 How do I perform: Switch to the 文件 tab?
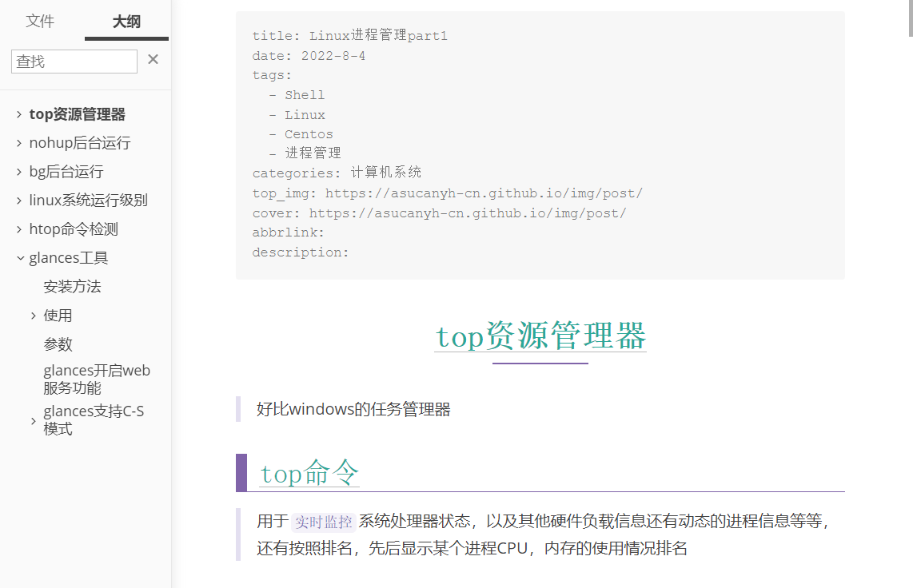[40, 22]
